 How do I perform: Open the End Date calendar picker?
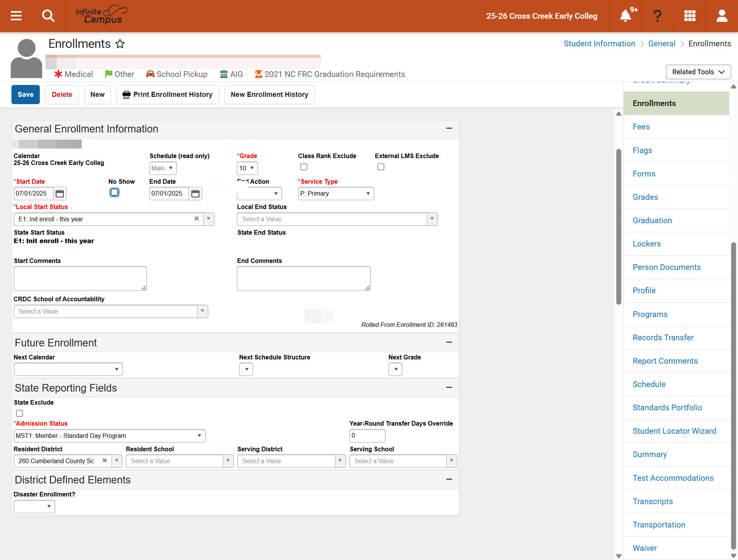pyautogui.click(x=195, y=193)
